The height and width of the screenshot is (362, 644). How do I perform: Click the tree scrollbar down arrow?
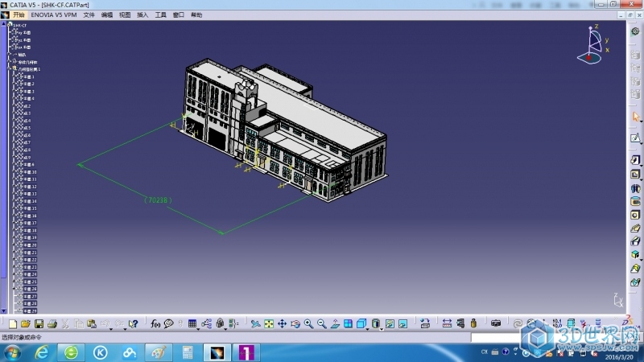click(x=4, y=311)
